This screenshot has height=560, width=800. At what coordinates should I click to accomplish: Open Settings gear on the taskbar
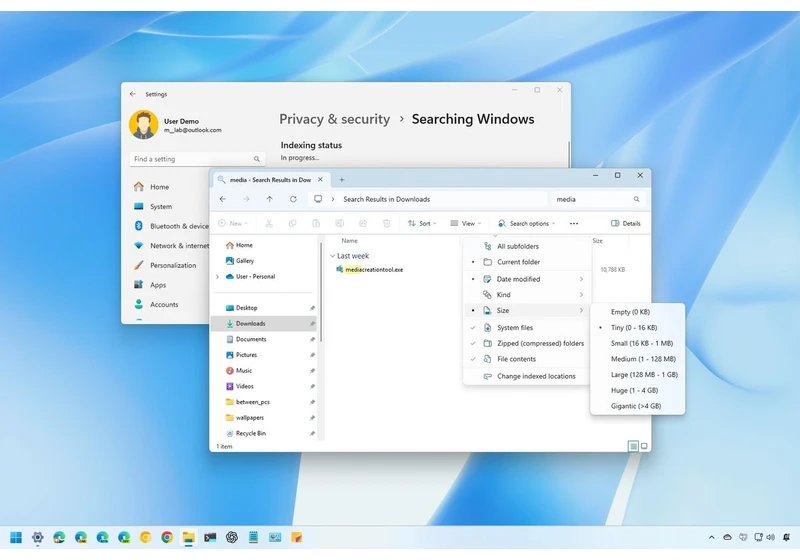tap(38, 537)
